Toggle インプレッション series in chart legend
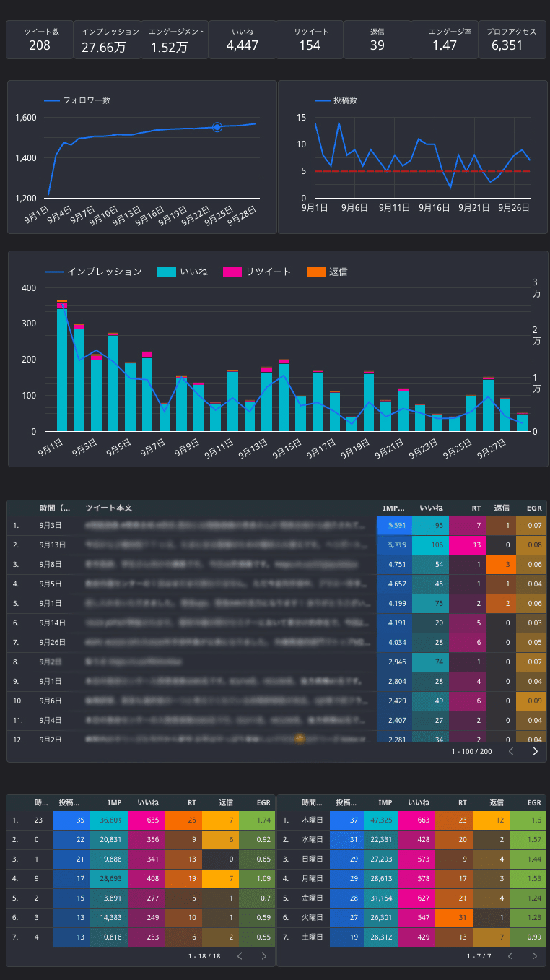This screenshot has height=980, width=550. (93, 272)
